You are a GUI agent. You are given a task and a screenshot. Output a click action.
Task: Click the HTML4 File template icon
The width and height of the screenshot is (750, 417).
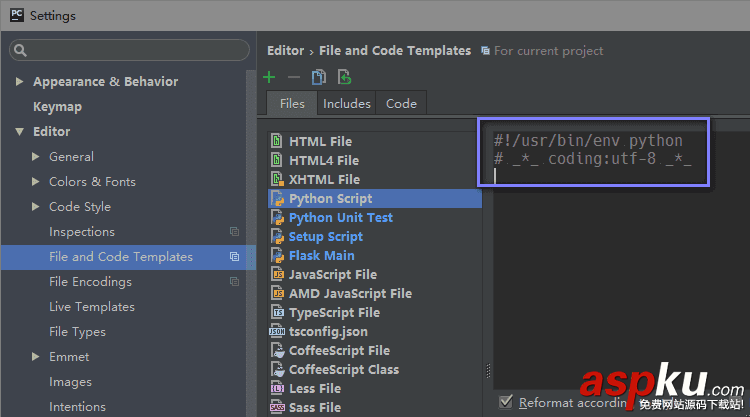click(x=276, y=160)
